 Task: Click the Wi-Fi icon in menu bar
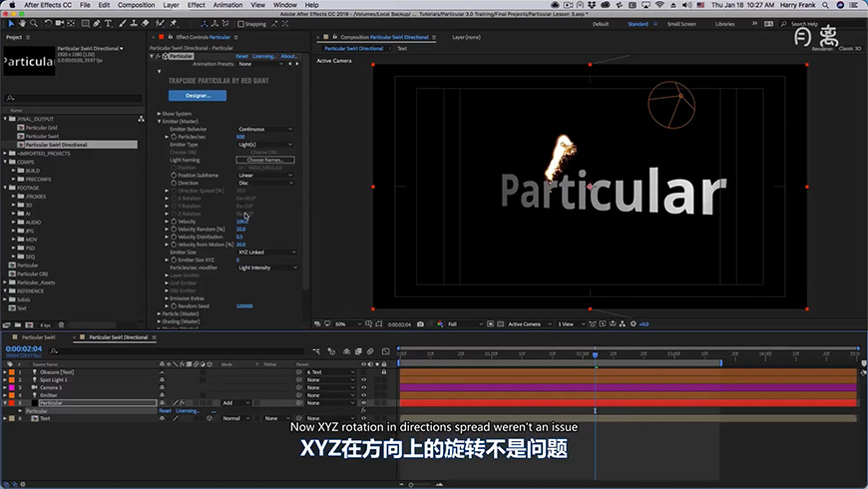pos(659,5)
